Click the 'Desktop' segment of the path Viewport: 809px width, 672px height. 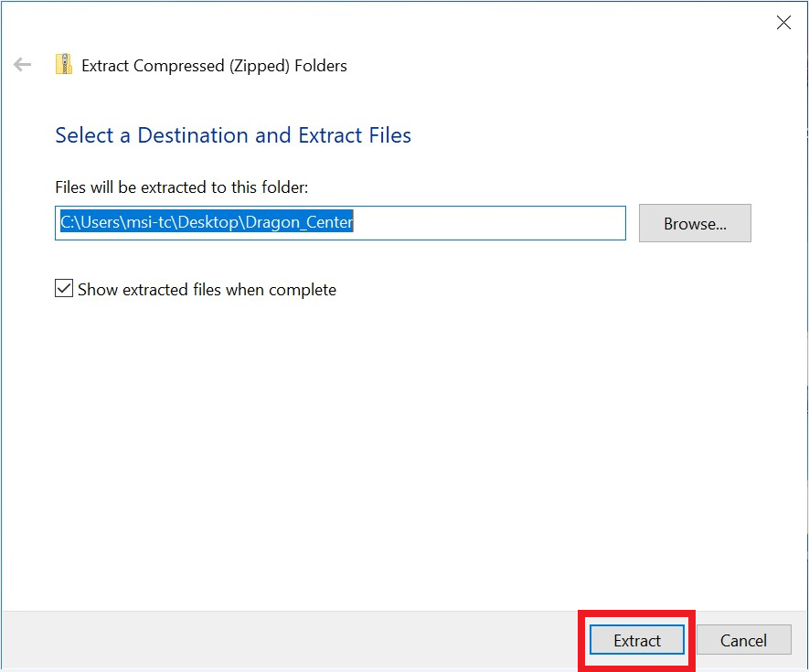pyautogui.click(x=210, y=223)
